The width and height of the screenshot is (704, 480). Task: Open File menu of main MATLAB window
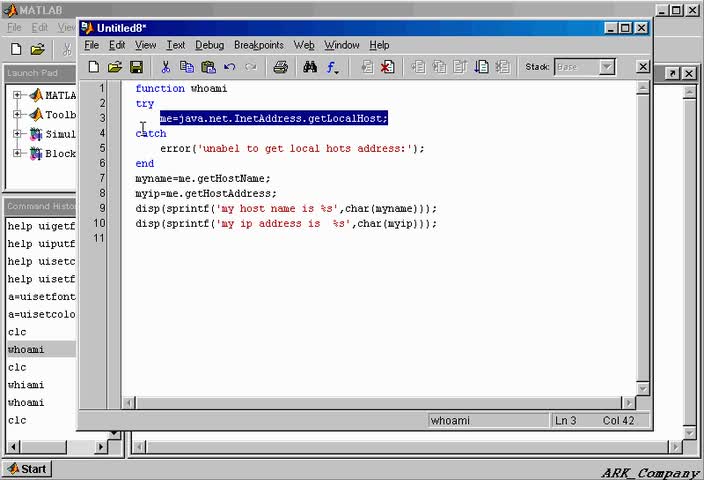point(14,28)
